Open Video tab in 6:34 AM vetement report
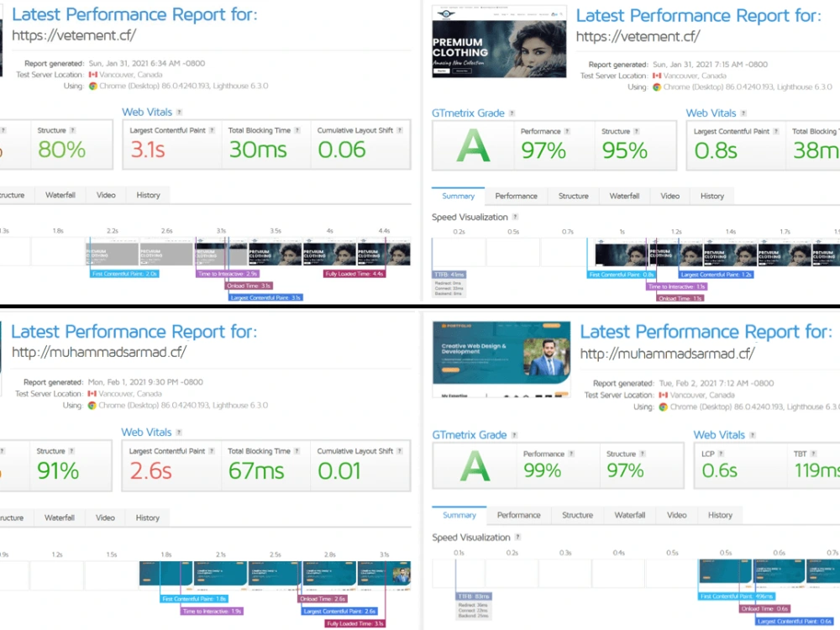The width and height of the screenshot is (840, 630). 106,195
